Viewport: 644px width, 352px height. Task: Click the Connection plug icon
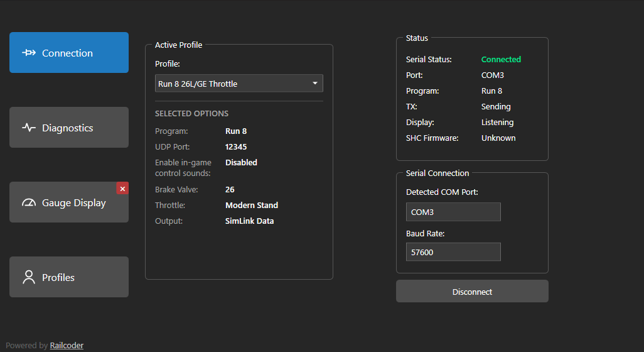click(29, 53)
